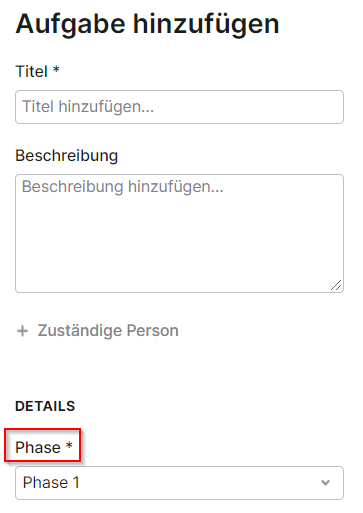Add a Zuständige Person
Image resolution: width=363 pixels, height=513 pixels.
tap(98, 331)
